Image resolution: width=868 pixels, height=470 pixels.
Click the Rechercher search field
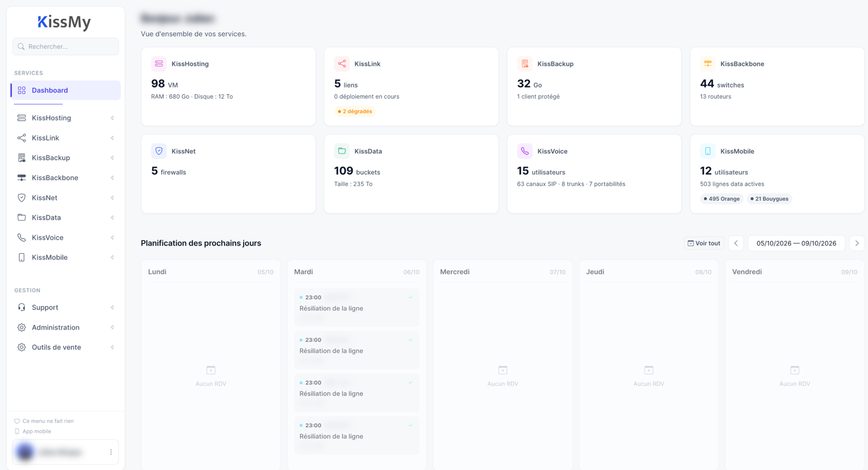point(66,46)
